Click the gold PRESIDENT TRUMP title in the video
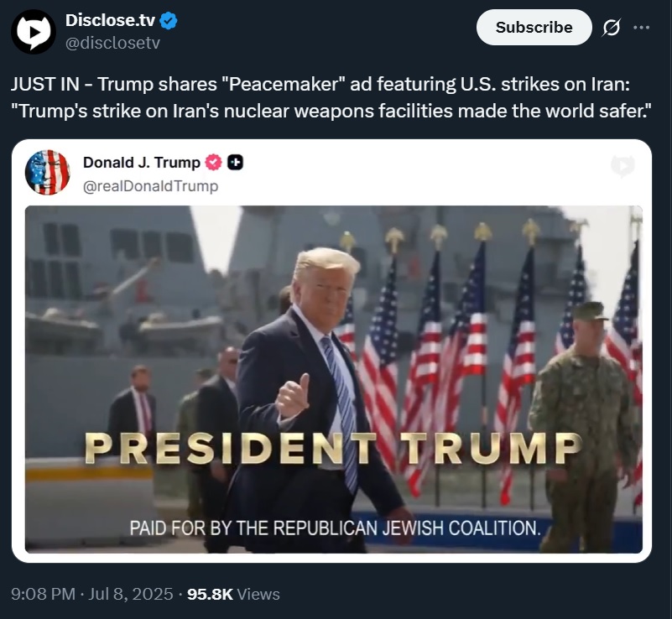672x619 pixels. click(x=333, y=449)
